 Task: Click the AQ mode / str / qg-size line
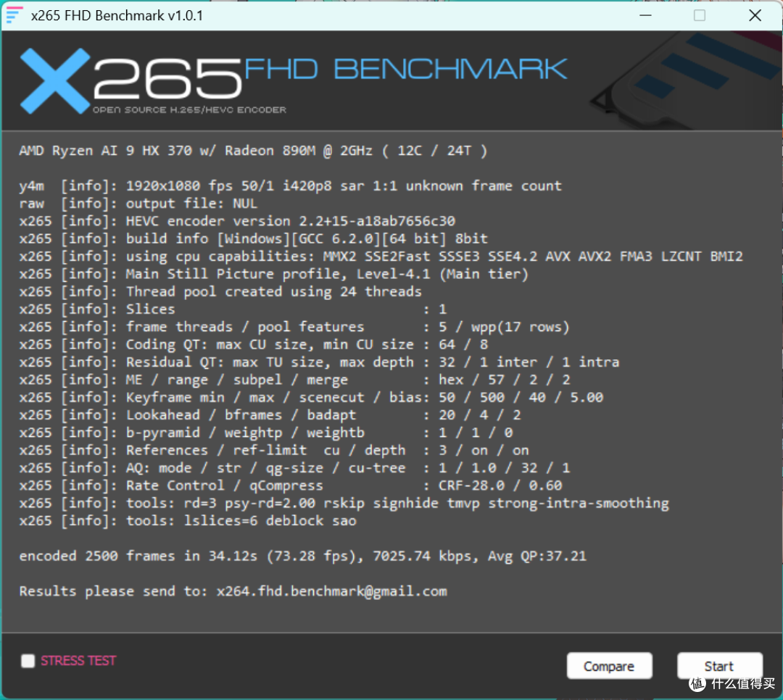point(294,468)
